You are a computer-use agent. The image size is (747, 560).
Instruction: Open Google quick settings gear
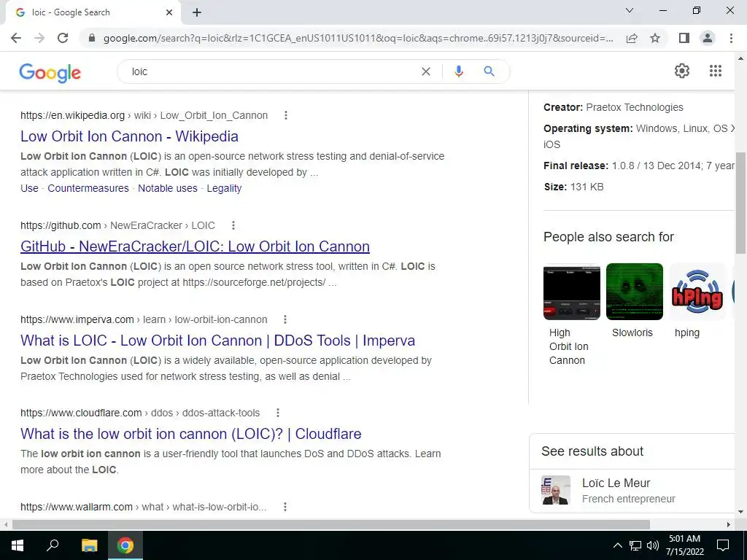pos(682,71)
